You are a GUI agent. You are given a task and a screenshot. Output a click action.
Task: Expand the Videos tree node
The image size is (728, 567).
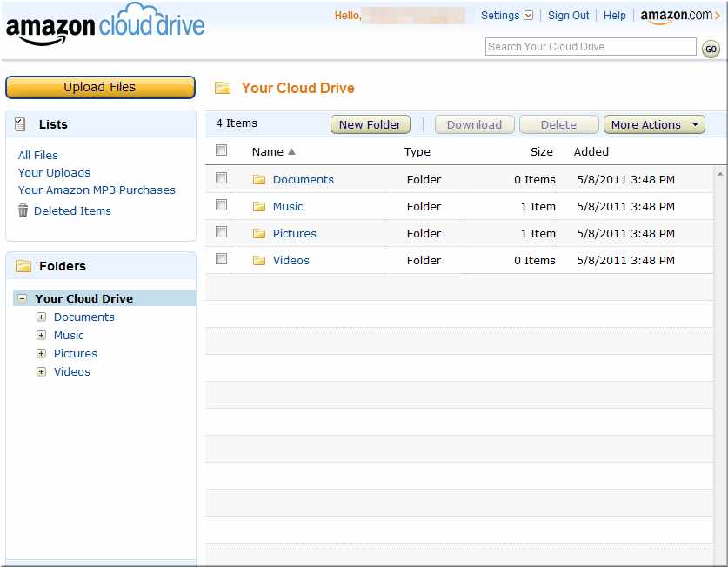click(x=42, y=371)
